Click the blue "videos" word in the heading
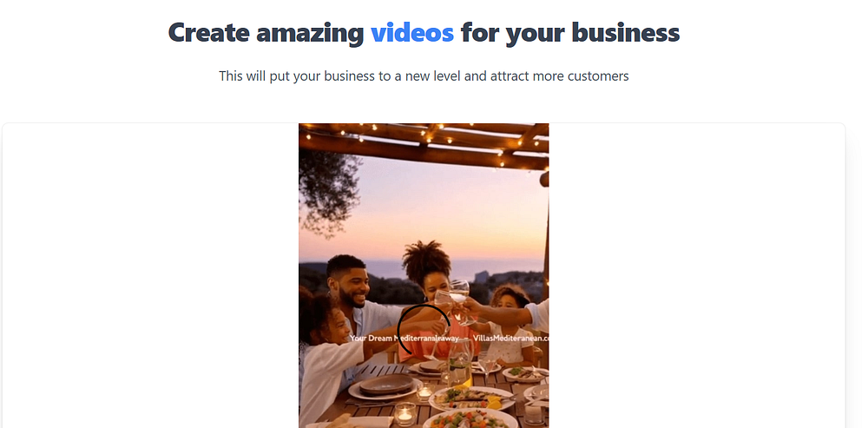The image size is (868, 428). pos(412,32)
